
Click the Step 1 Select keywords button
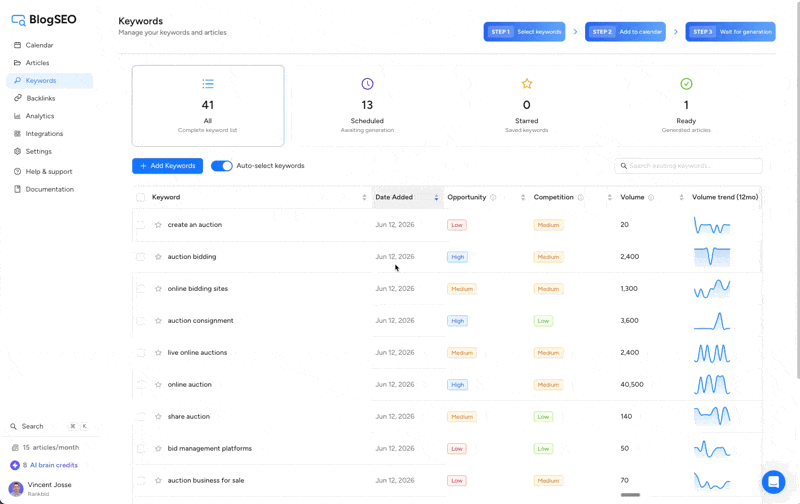click(x=524, y=32)
